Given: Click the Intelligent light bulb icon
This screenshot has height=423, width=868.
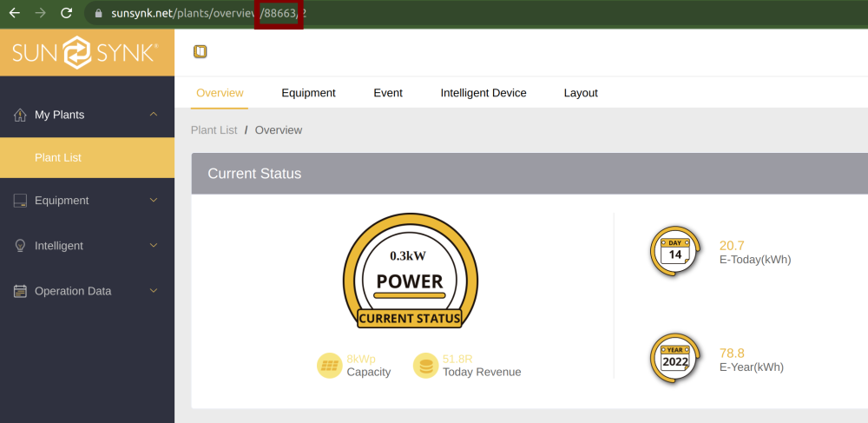Looking at the screenshot, I should click(x=20, y=246).
